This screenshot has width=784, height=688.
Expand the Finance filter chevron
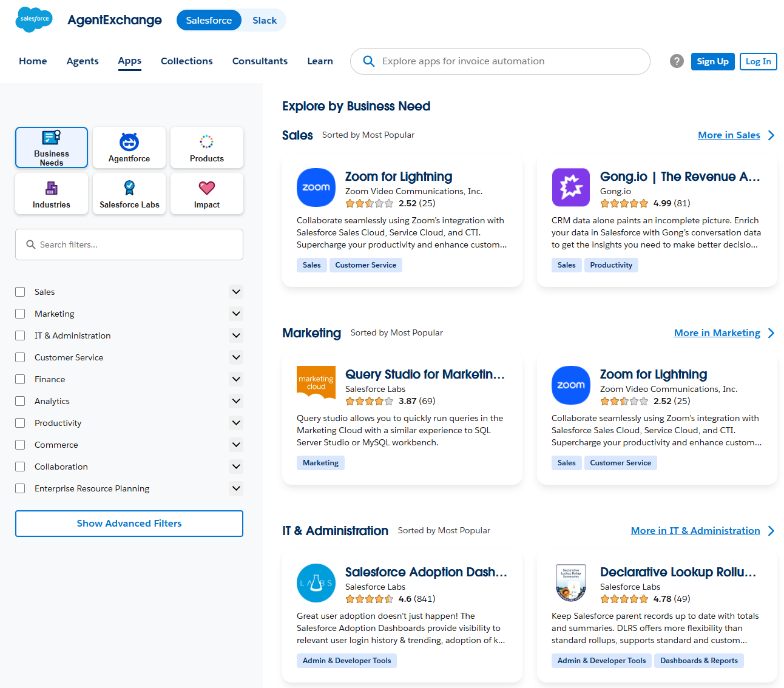coord(237,379)
